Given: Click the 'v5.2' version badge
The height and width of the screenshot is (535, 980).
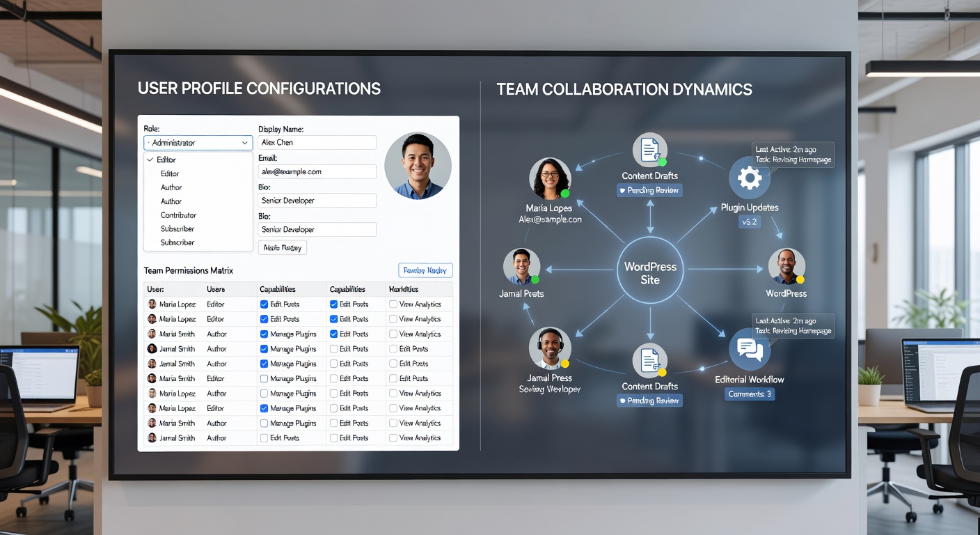Looking at the screenshot, I should [x=750, y=222].
